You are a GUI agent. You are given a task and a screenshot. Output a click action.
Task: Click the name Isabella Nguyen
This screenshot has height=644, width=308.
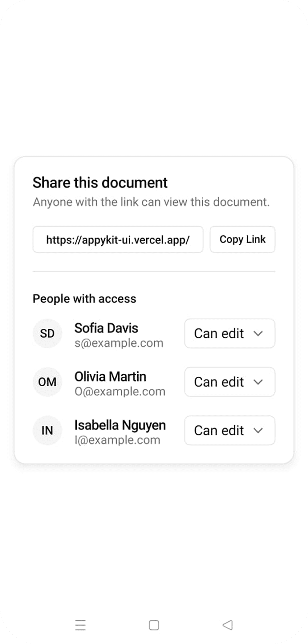[120, 425]
